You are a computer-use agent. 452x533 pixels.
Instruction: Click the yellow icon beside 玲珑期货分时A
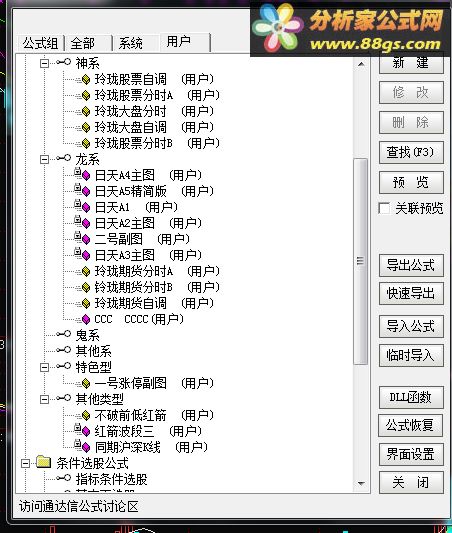pos(86,271)
